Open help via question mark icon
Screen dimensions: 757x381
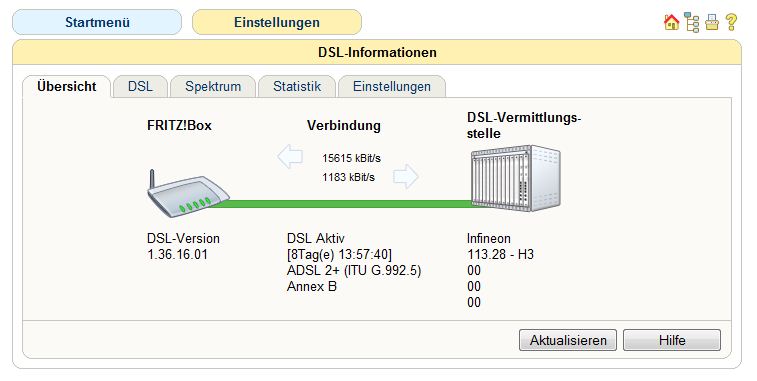pyautogui.click(x=731, y=22)
